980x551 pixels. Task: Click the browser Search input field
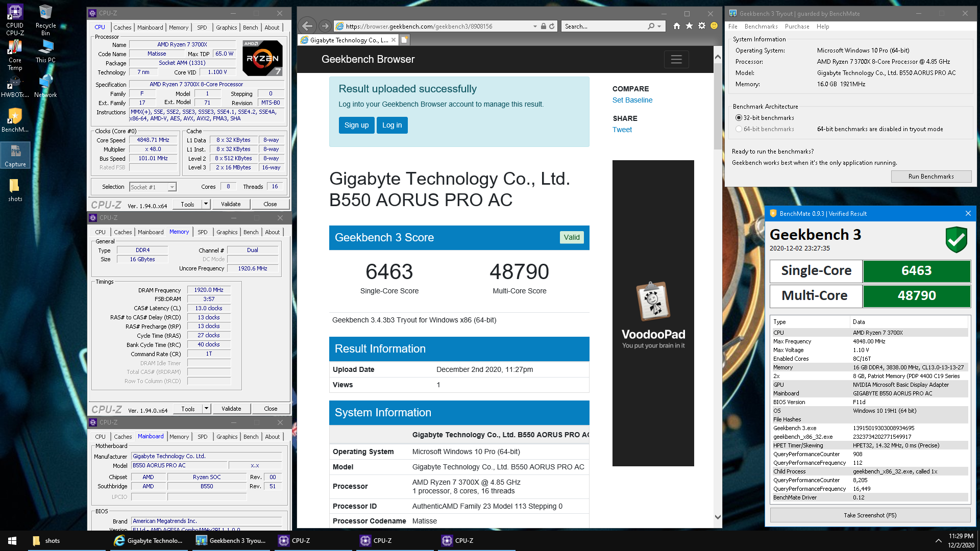click(604, 26)
